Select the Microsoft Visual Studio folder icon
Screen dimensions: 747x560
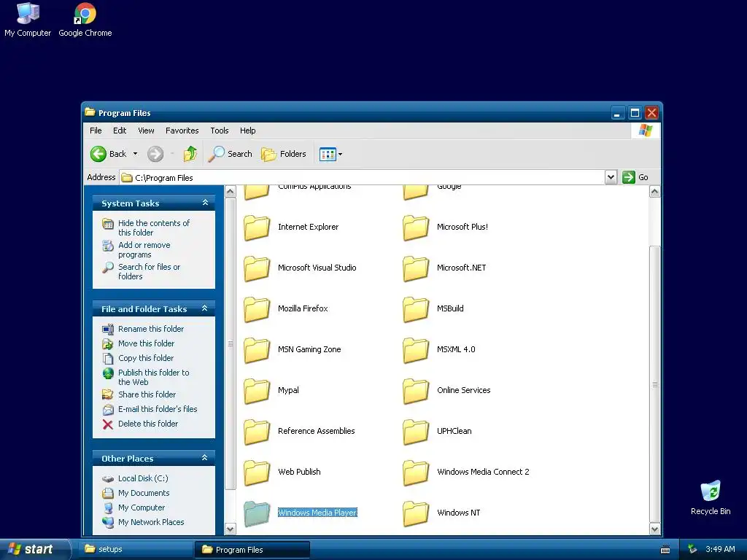tap(257, 268)
